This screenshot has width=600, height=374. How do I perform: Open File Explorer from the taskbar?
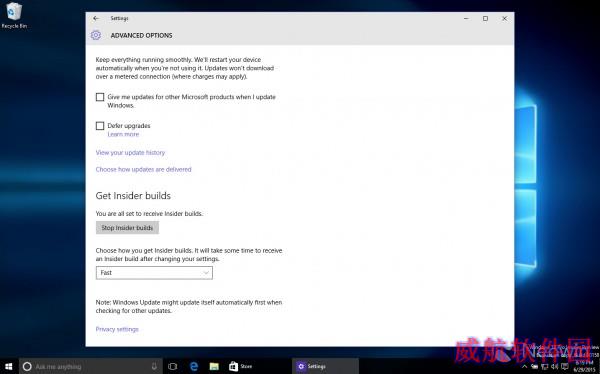coord(214,366)
